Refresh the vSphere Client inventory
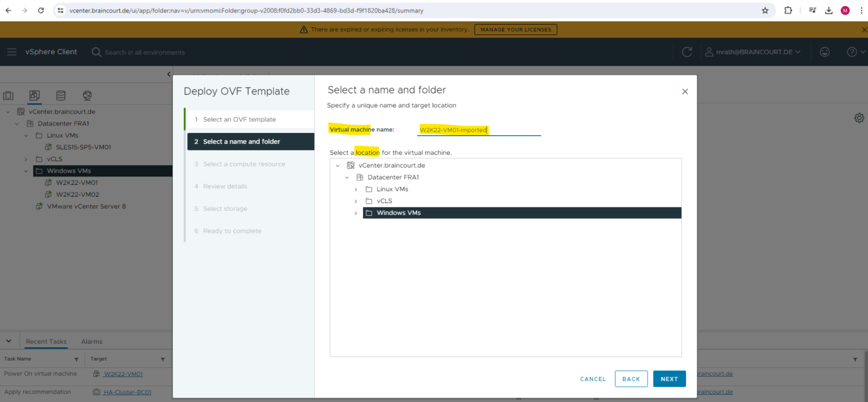This screenshot has width=868, height=402. point(687,51)
